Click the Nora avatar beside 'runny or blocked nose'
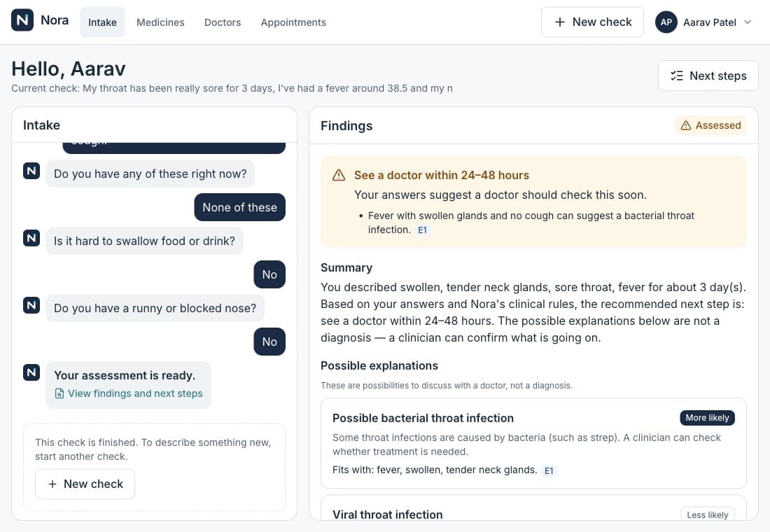This screenshot has width=770, height=532. coord(31,305)
